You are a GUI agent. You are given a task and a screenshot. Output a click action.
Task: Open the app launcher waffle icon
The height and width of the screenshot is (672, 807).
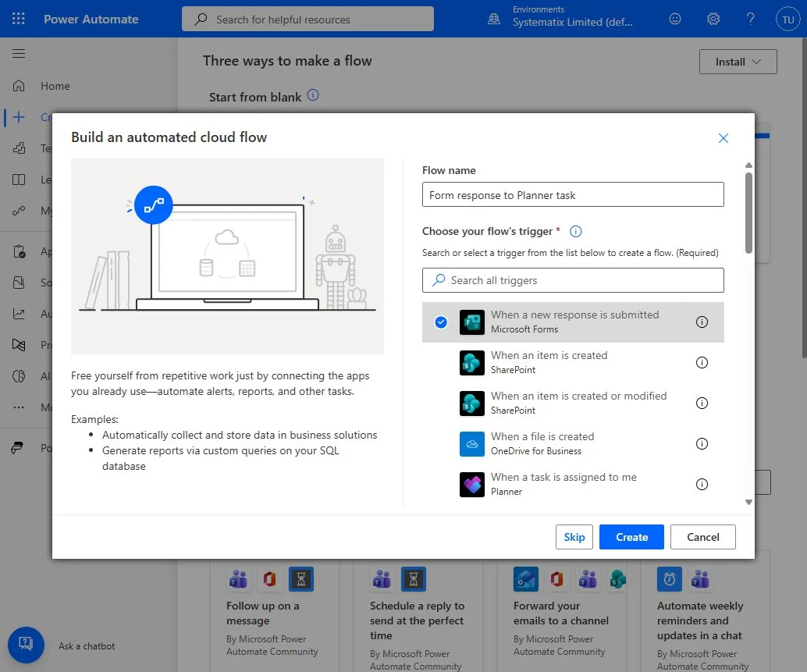click(19, 19)
